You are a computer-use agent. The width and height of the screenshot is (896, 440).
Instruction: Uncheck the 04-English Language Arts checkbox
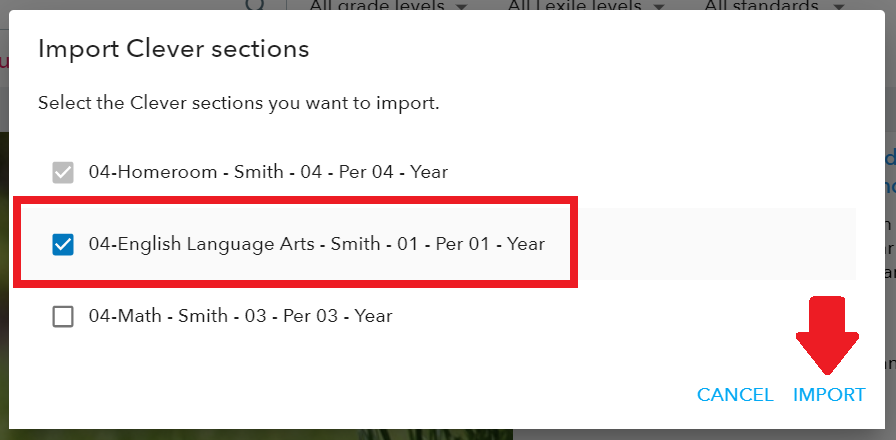click(63, 245)
